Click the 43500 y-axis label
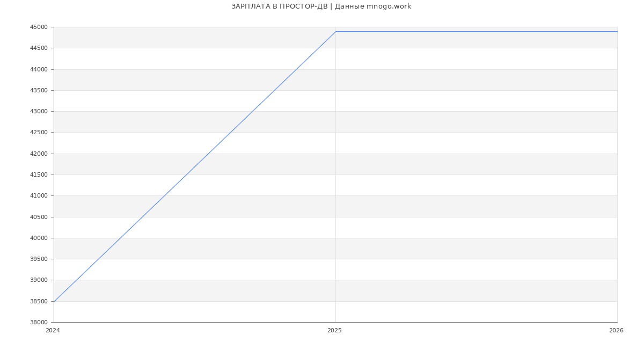 tap(39, 91)
